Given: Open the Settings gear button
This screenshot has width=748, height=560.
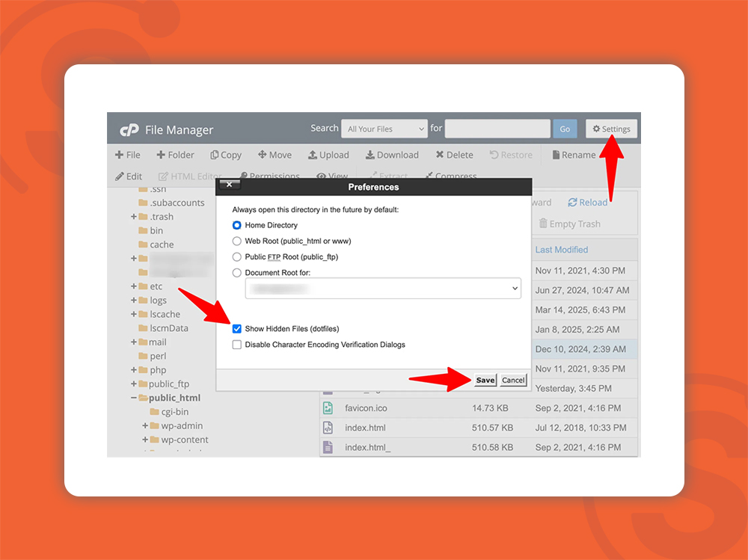Looking at the screenshot, I should 611,129.
